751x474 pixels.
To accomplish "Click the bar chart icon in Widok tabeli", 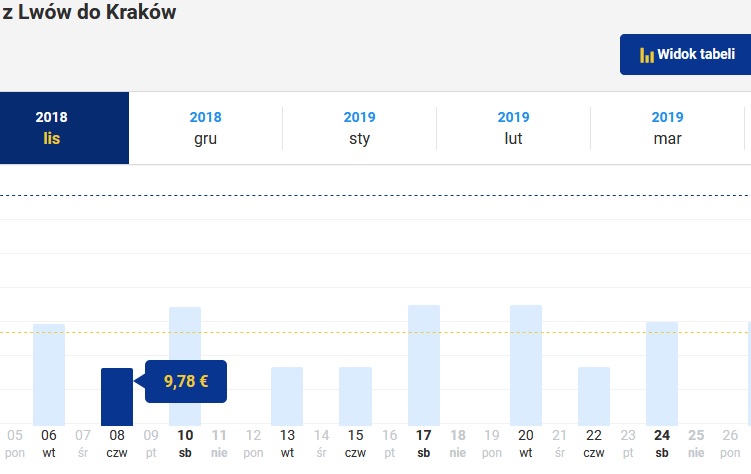I will tap(647, 55).
